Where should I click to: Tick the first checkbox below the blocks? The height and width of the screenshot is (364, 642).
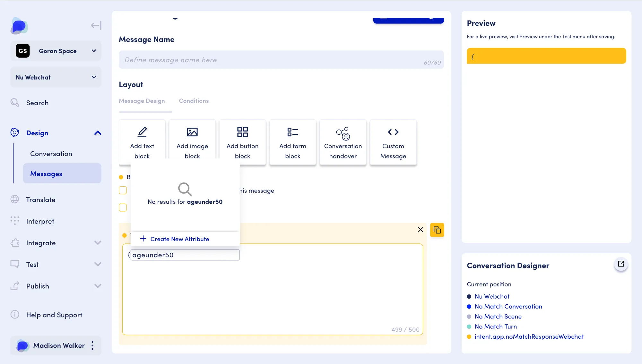pyautogui.click(x=123, y=190)
